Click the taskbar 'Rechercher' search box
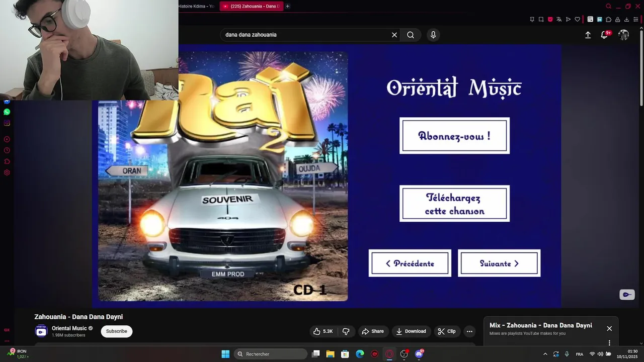This screenshot has height=362, width=644. point(271,354)
